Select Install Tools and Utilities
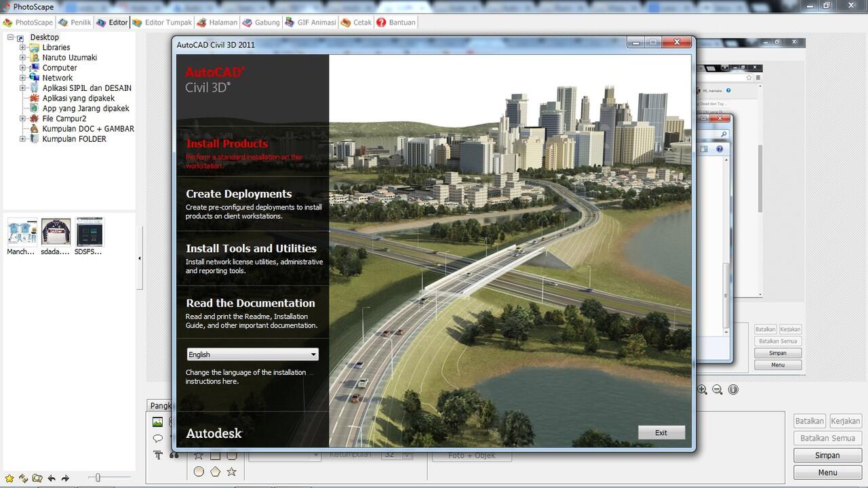 coord(251,249)
